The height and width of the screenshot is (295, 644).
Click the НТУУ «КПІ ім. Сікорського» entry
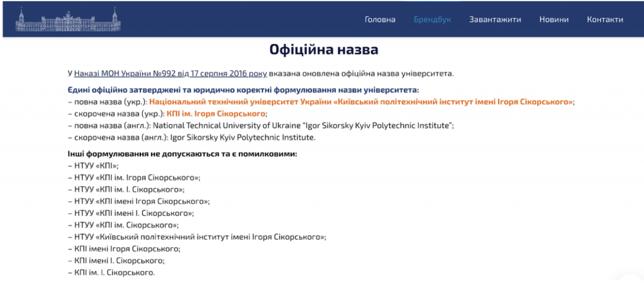click(123, 225)
